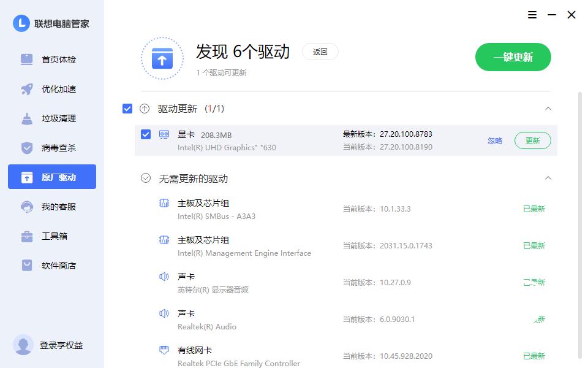Image resolution: width=588 pixels, height=368 pixels.
Task: Launch 病毒查杀 virus scan
Action: (x=59, y=148)
